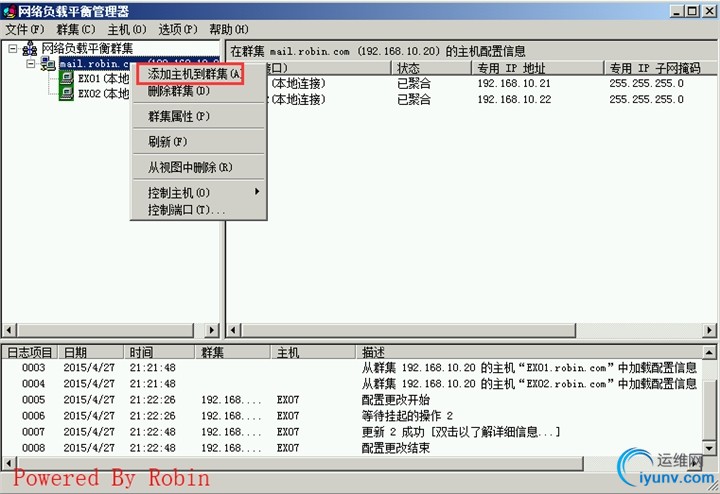720x494 pixels.
Task: Click the 主机 log column header
Action: 313,352
